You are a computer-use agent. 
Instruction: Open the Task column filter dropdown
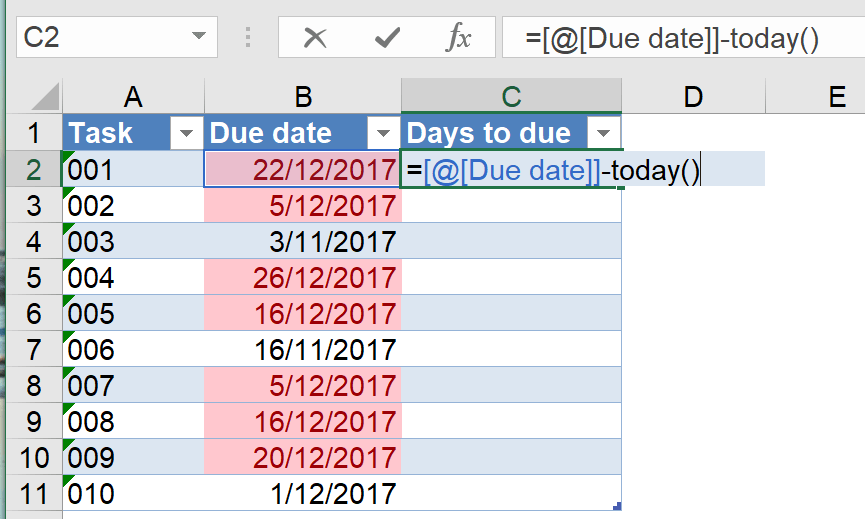point(186,133)
